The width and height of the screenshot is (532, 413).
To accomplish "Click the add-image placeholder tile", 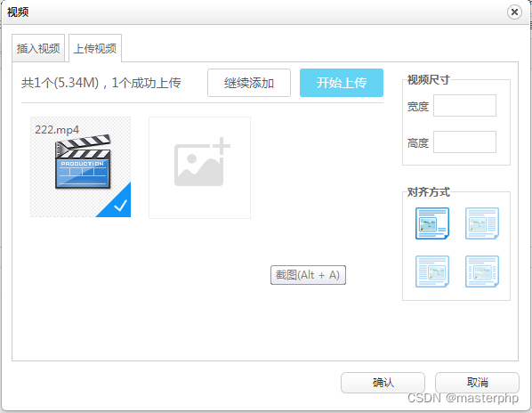I will (x=199, y=167).
